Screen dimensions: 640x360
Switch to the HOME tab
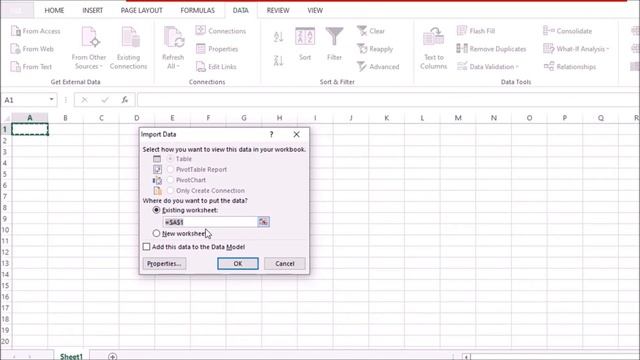click(54, 11)
